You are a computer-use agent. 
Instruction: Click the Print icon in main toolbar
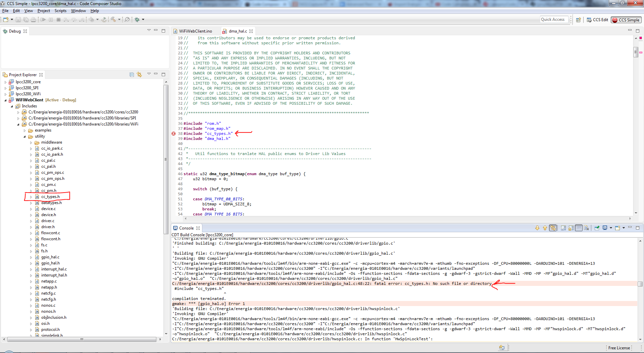pyautogui.click(x=33, y=19)
